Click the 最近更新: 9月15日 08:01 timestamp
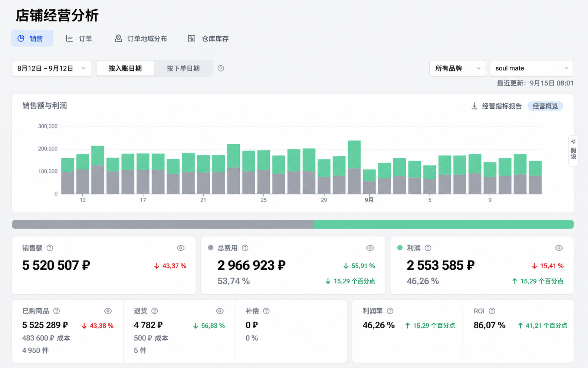This screenshot has height=368, width=588. tap(535, 83)
